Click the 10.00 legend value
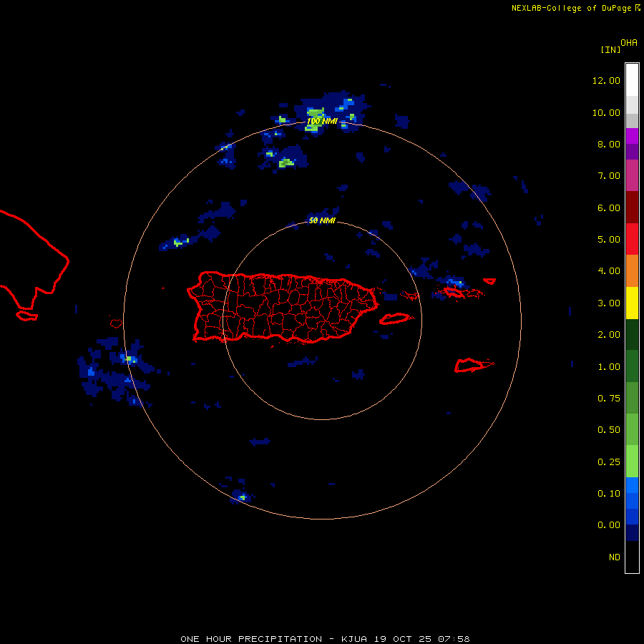 pyautogui.click(x=606, y=112)
